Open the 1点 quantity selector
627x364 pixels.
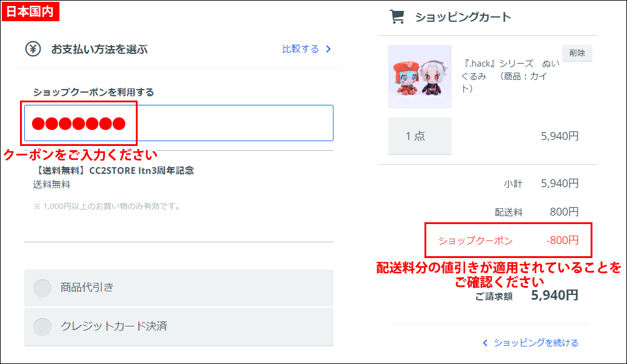420,136
